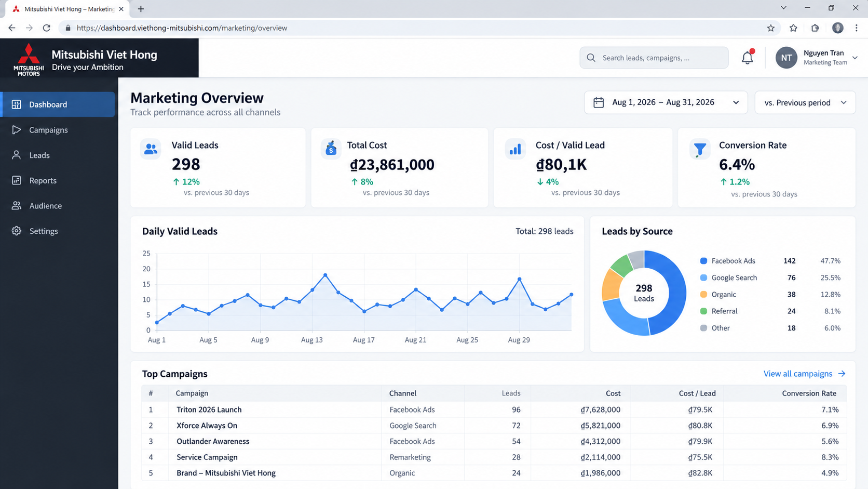The height and width of the screenshot is (489, 868).
Task: Click the search magnifier icon
Action: [591, 58]
